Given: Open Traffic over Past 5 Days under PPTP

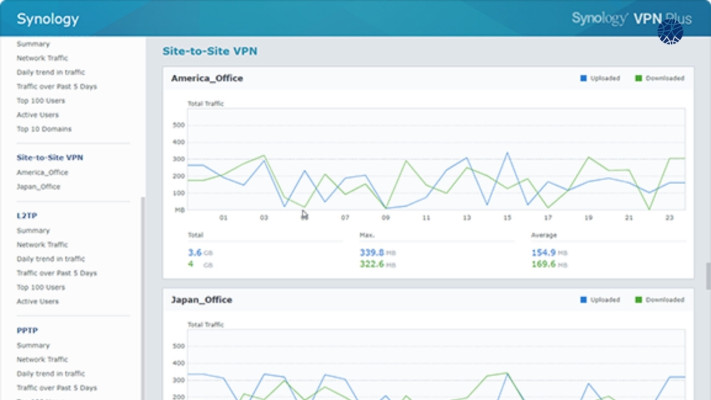Looking at the screenshot, I should tap(57, 388).
